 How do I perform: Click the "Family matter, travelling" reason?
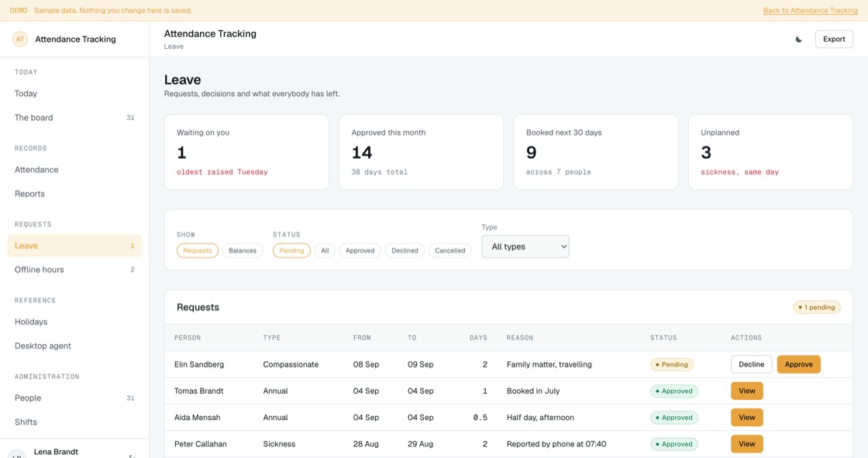pos(549,364)
